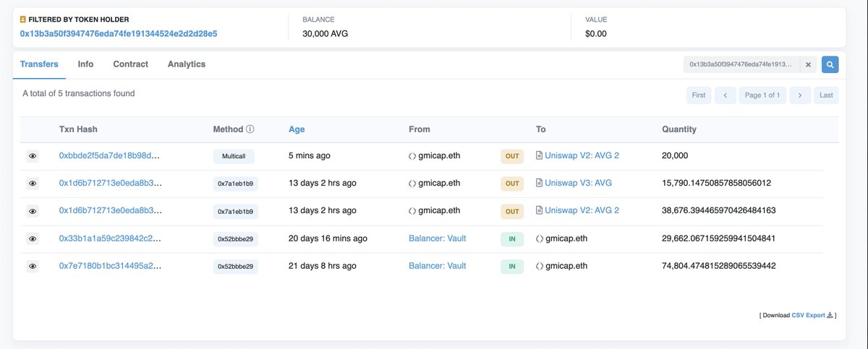This screenshot has height=349, width=868.
Task: Click the quantity 29,662.067159259941504841
Action: point(719,238)
